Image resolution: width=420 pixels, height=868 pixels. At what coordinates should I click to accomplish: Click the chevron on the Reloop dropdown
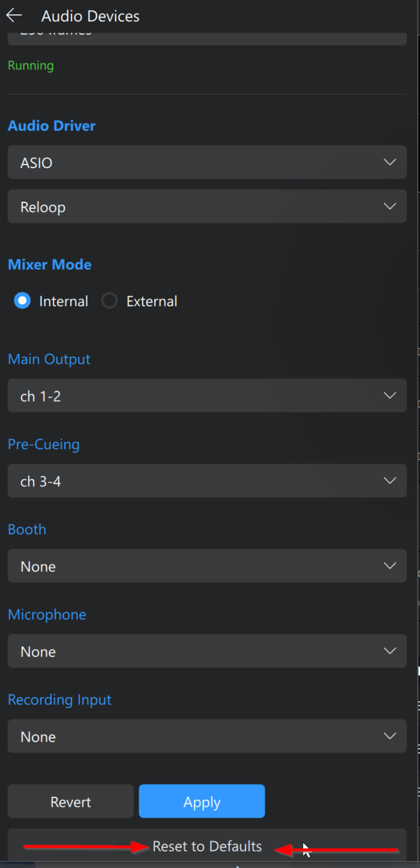click(x=390, y=206)
